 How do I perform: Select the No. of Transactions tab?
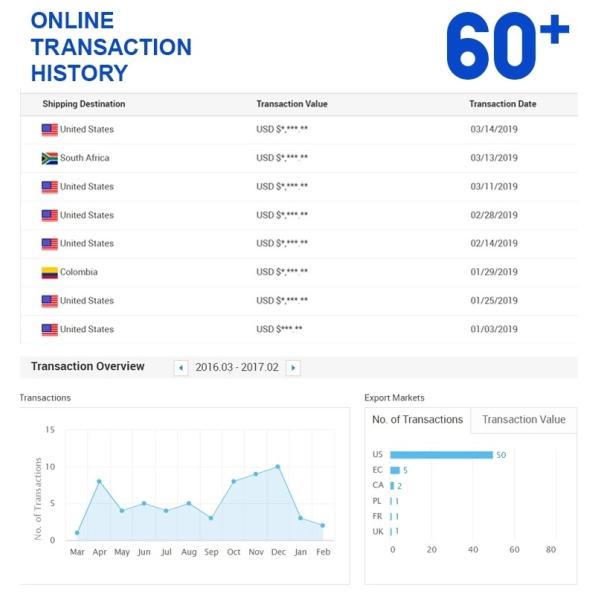417,420
